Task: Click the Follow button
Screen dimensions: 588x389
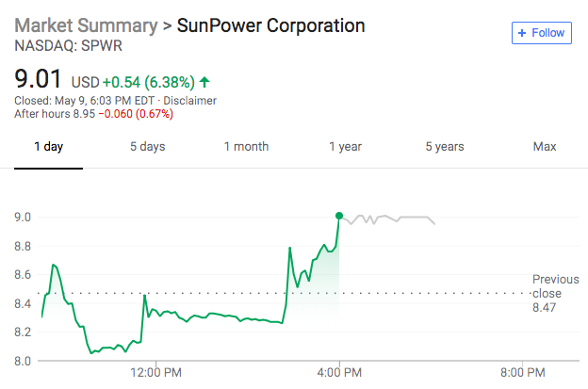Action: [x=542, y=33]
